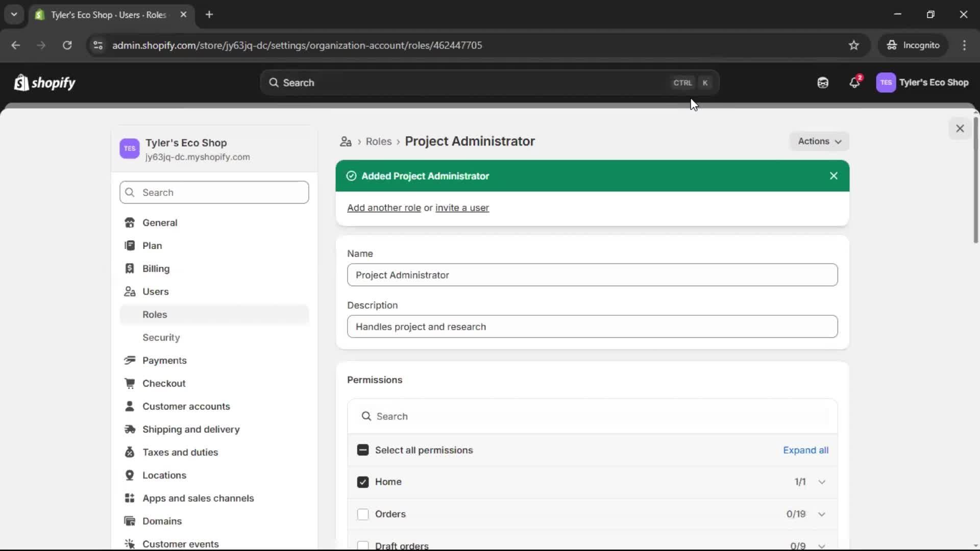Click the Users breadcrumb icon
Screen dimensions: 980x551
pyautogui.click(x=346, y=142)
